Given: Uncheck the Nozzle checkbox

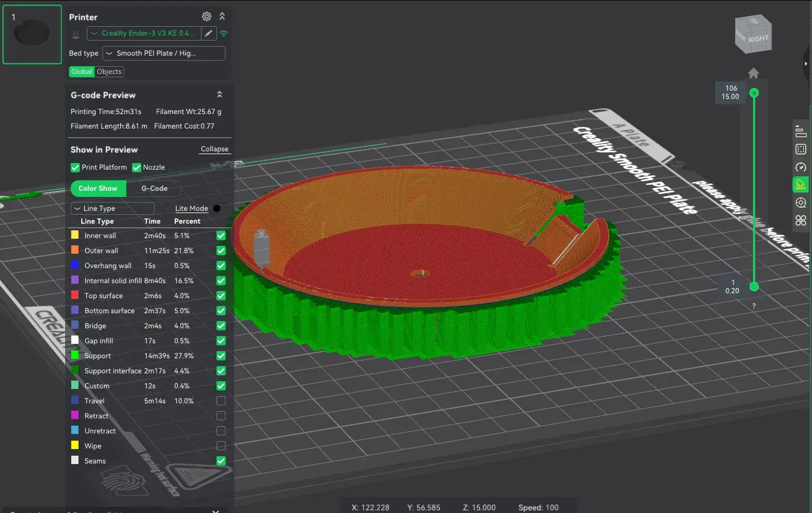Looking at the screenshot, I should (x=136, y=167).
